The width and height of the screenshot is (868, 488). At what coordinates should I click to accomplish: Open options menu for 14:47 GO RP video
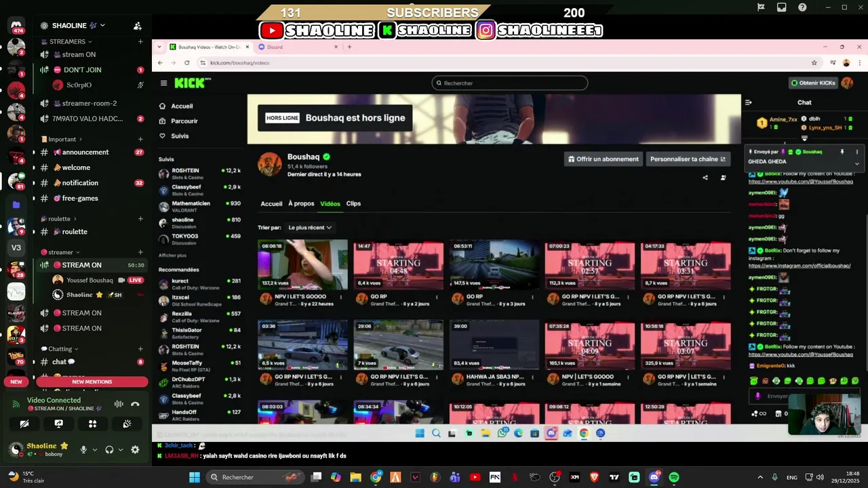437,297
